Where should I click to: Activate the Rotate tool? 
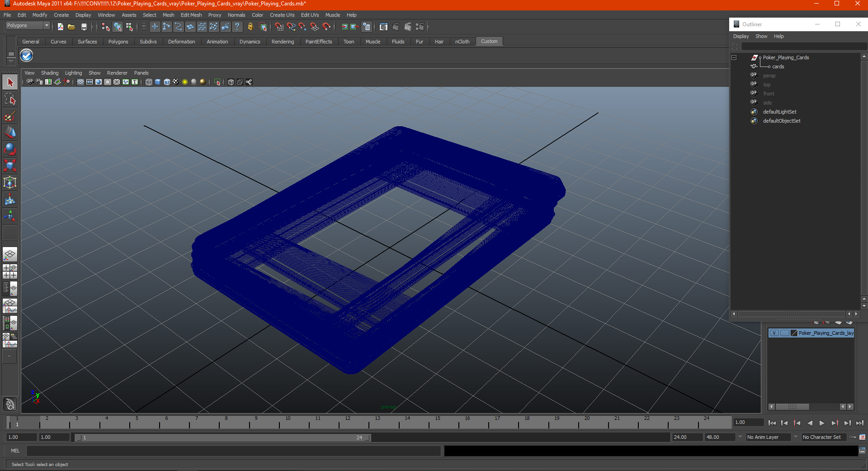[10, 149]
